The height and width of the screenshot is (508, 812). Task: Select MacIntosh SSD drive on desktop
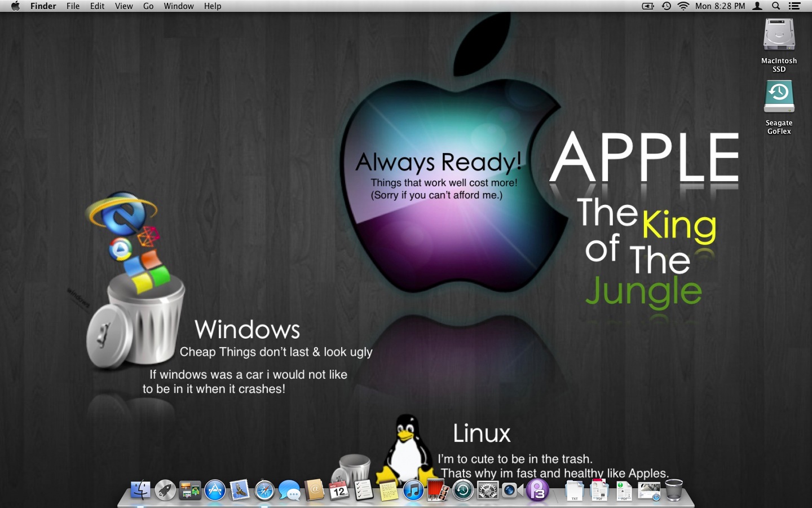[779, 35]
